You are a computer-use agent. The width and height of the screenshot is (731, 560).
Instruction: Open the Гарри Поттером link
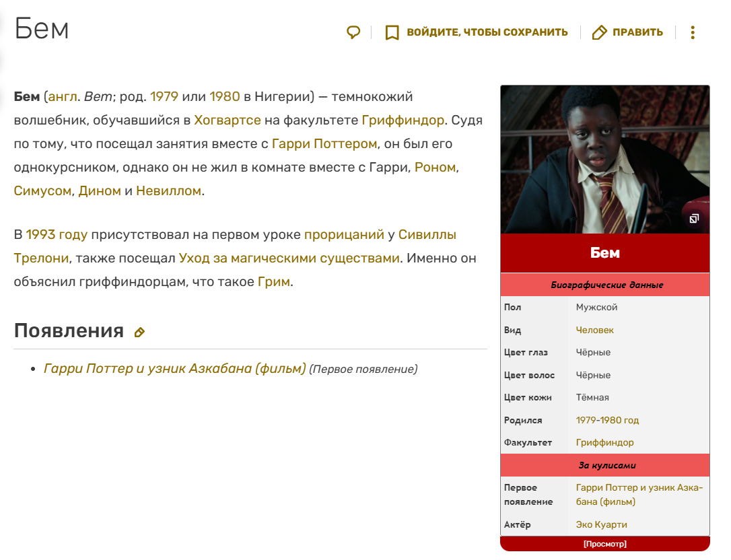(x=324, y=143)
